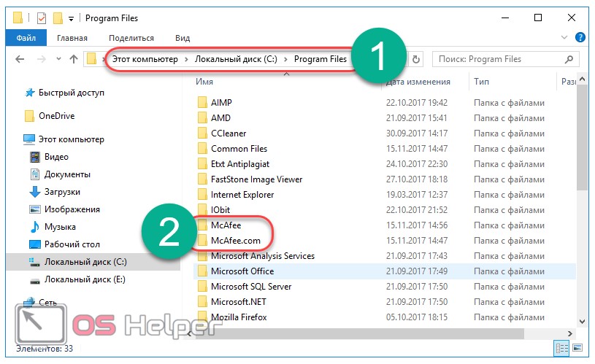This screenshot has width=595, height=364.
Task: Select Музыка in the navigation pane
Action: tap(60, 227)
